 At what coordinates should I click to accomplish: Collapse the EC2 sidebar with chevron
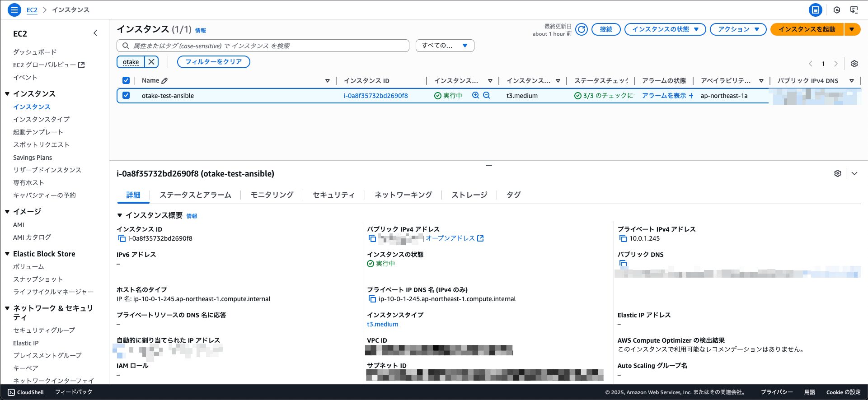95,33
